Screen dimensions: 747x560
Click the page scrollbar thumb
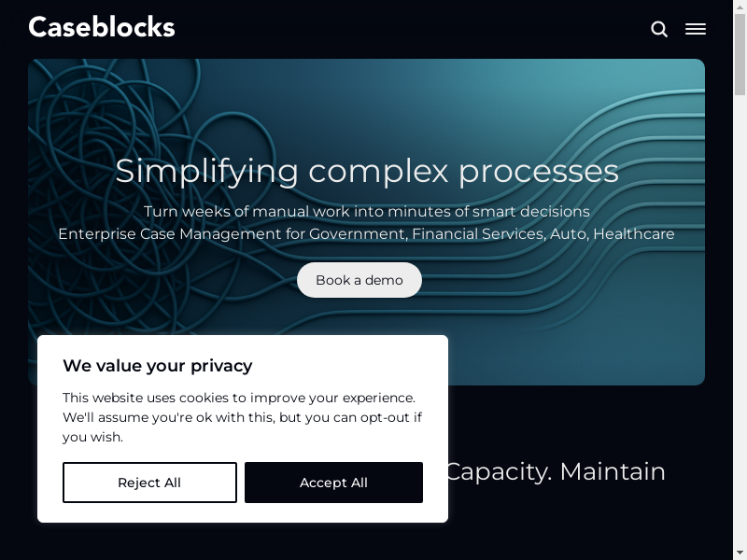point(740,56)
